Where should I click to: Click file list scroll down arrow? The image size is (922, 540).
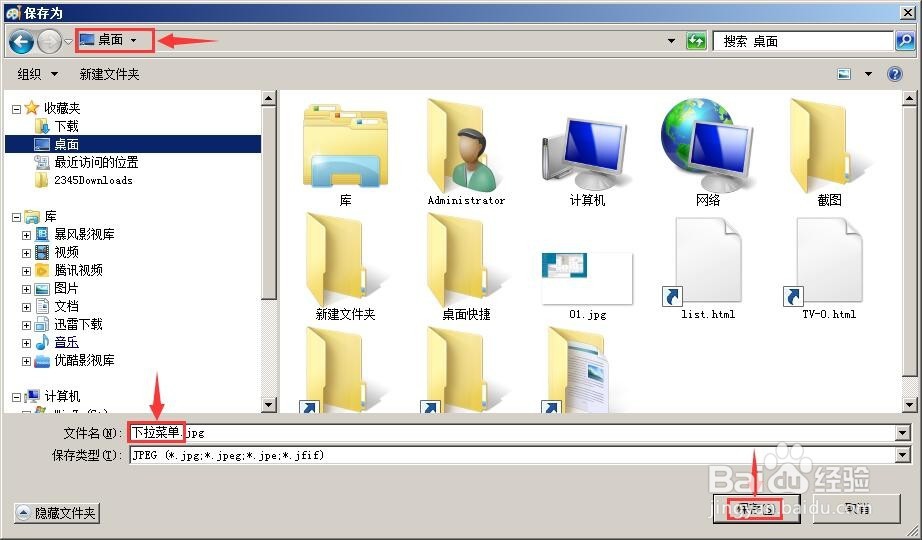click(x=909, y=404)
